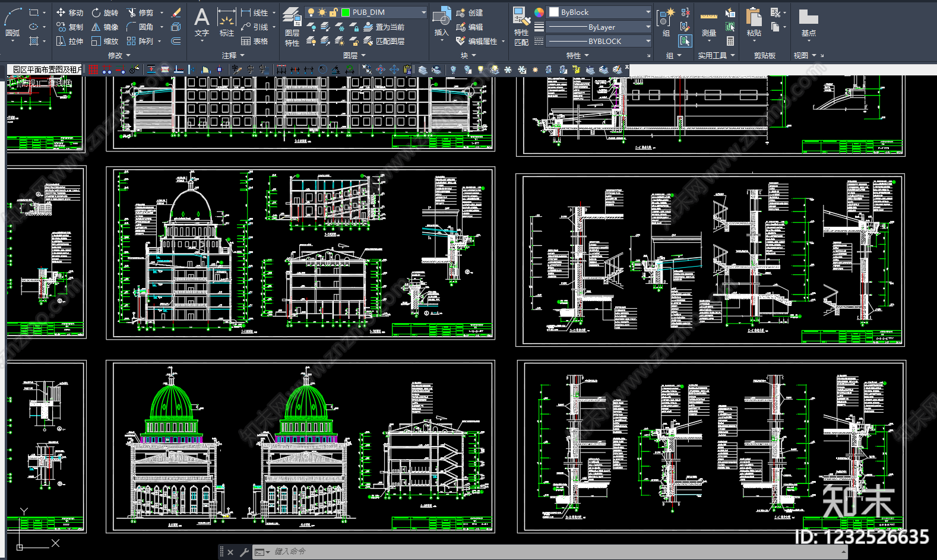Open the BYBLOCK lineweight dropdown
This screenshot has height=560, width=937.
pyautogui.click(x=648, y=41)
